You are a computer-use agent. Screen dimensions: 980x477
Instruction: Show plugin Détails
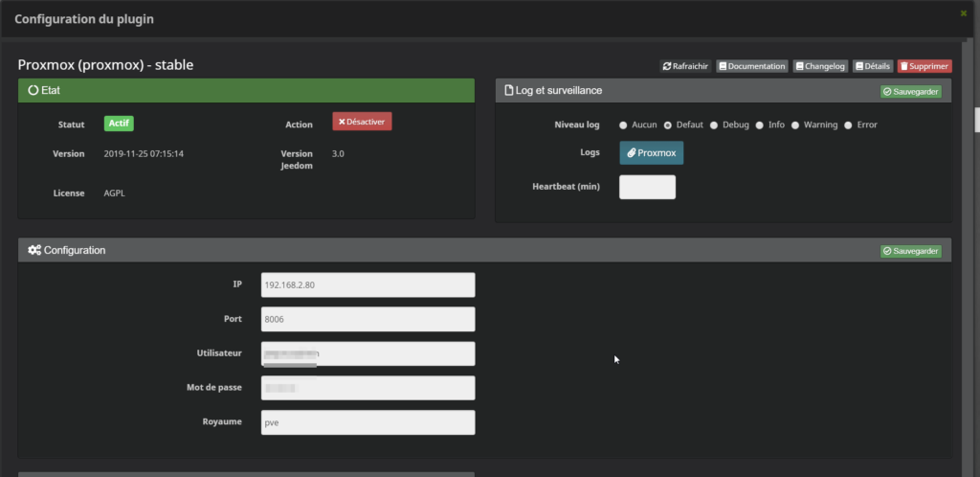tap(873, 66)
